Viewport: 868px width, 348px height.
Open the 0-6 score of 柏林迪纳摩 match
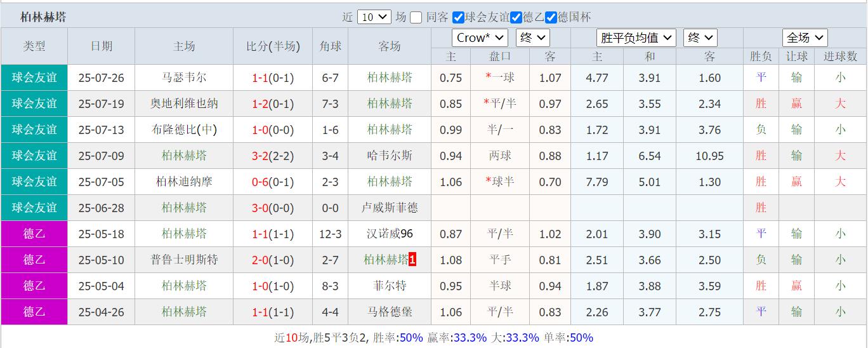pos(260,182)
